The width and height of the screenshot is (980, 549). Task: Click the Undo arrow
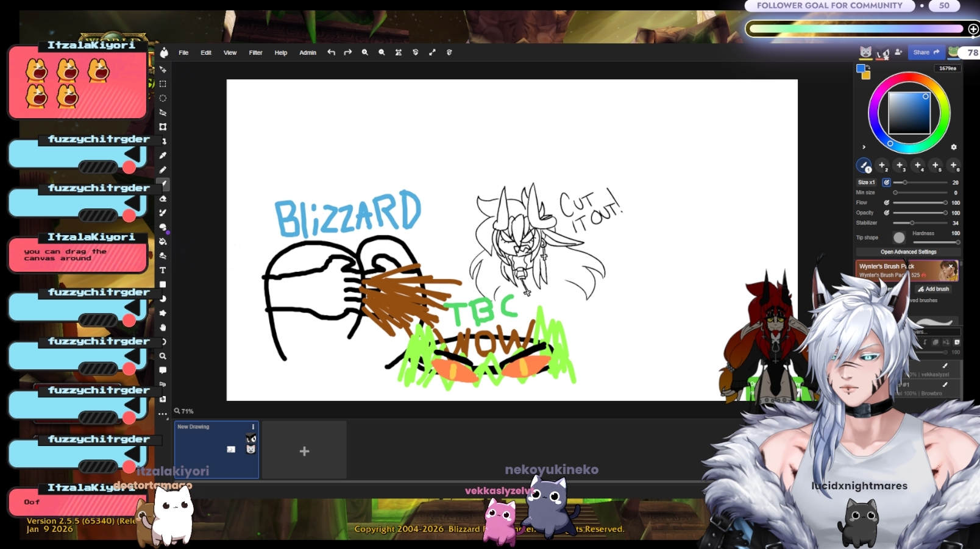(x=331, y=52)
